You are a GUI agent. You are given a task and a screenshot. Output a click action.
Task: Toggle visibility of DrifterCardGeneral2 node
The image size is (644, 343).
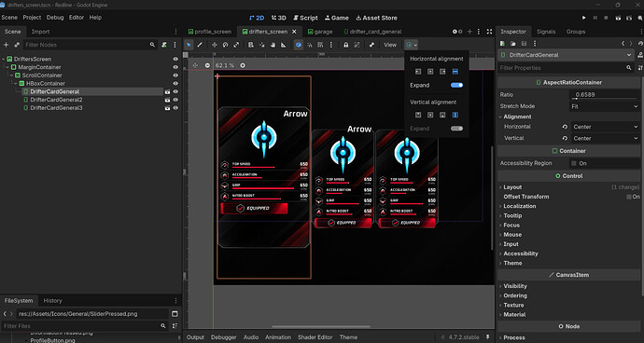(175, 100)
